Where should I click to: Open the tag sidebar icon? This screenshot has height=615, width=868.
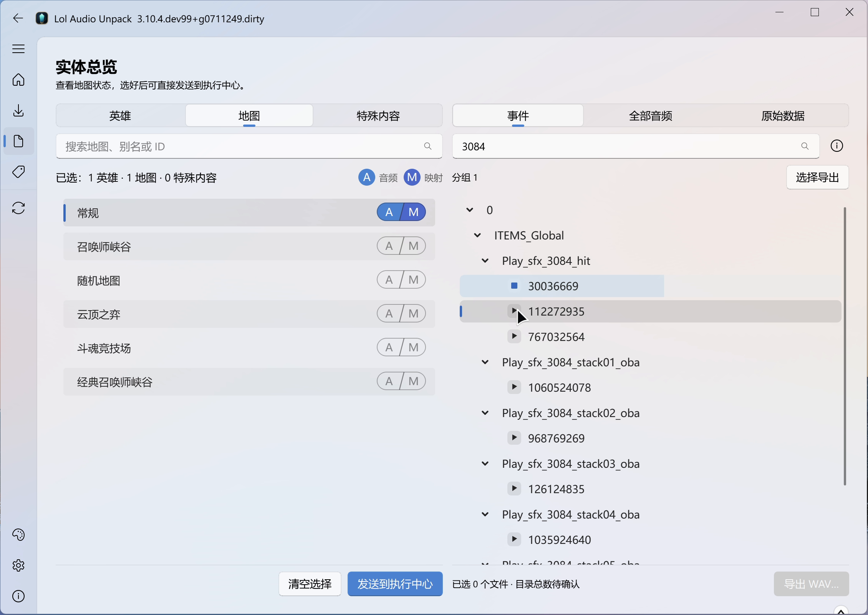pyautogui.click(x=18, y=172)
